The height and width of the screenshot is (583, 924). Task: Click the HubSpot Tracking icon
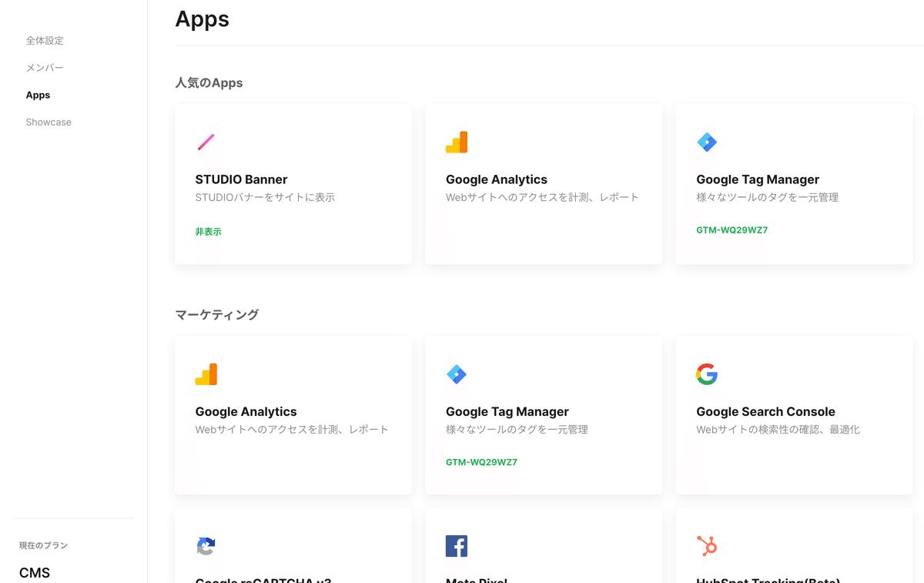(x=707, y=546)
